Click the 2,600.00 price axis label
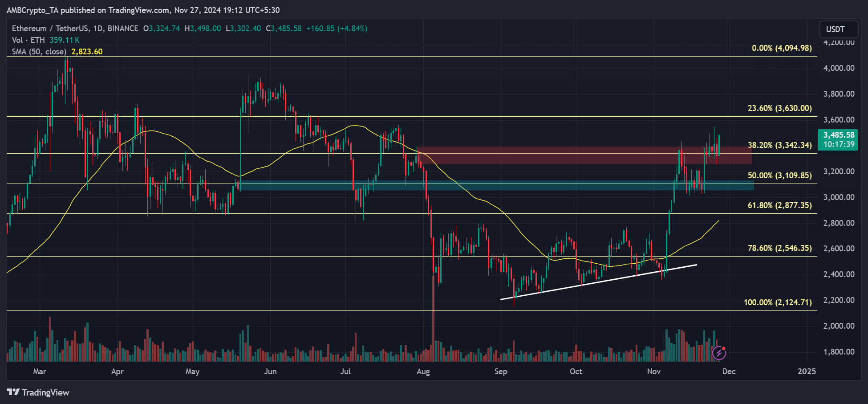The image size is (868, 404). click(x=839, y=249)
